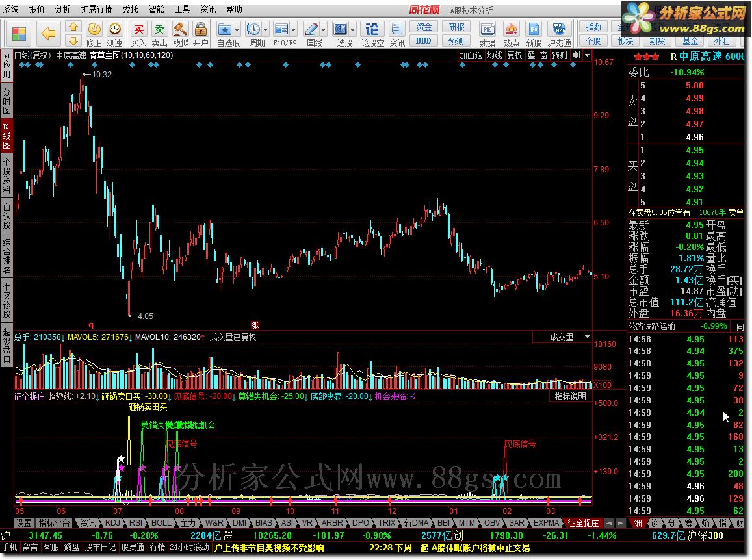Image resolution: width=752 pixels, height=560 pixels.
Task: Open the 智能 menu
Action: coord(156,9)
